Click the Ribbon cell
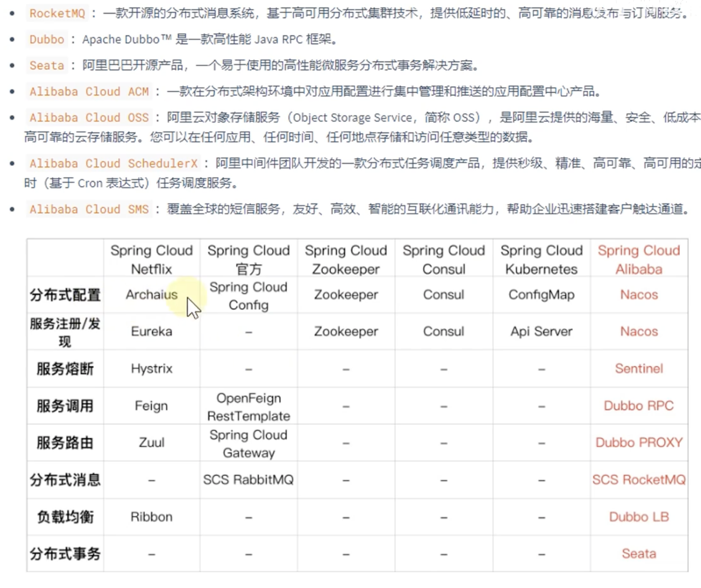Viewport: 701px width, 588px height. pyautogui.click(x=151, y=517)
